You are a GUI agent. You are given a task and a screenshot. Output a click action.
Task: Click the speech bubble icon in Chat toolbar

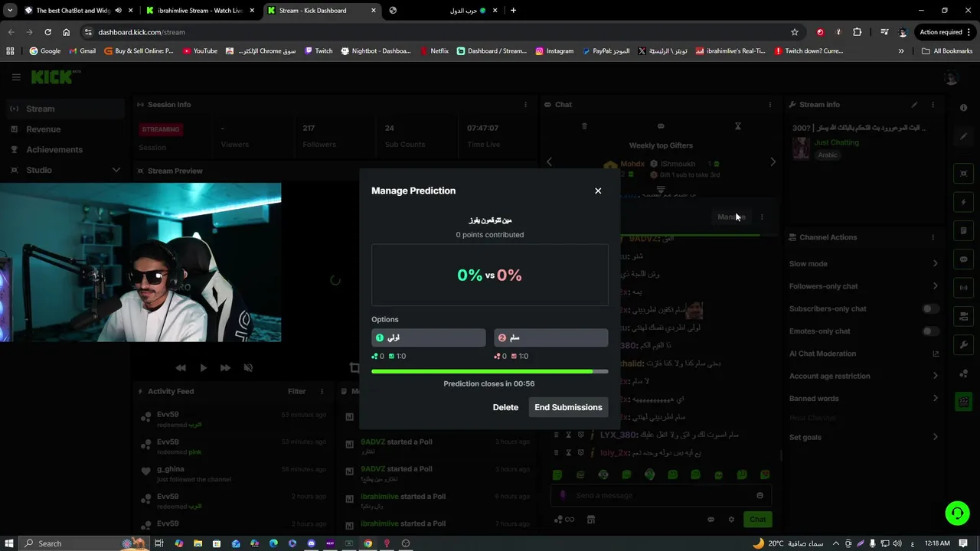point(661,126)
